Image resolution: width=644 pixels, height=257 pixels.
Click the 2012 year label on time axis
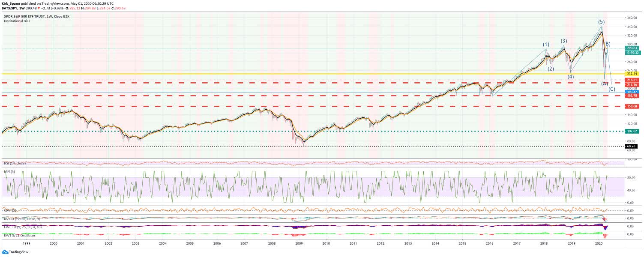380,243
